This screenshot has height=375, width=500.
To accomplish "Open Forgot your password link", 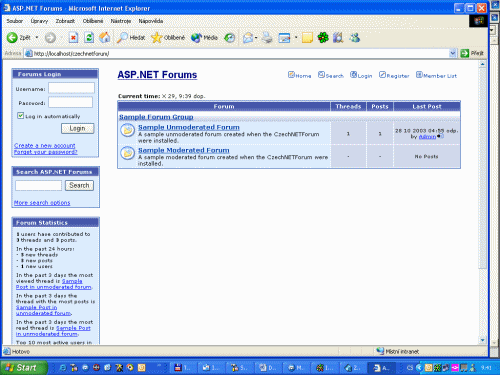I will [x=46, y=152].
